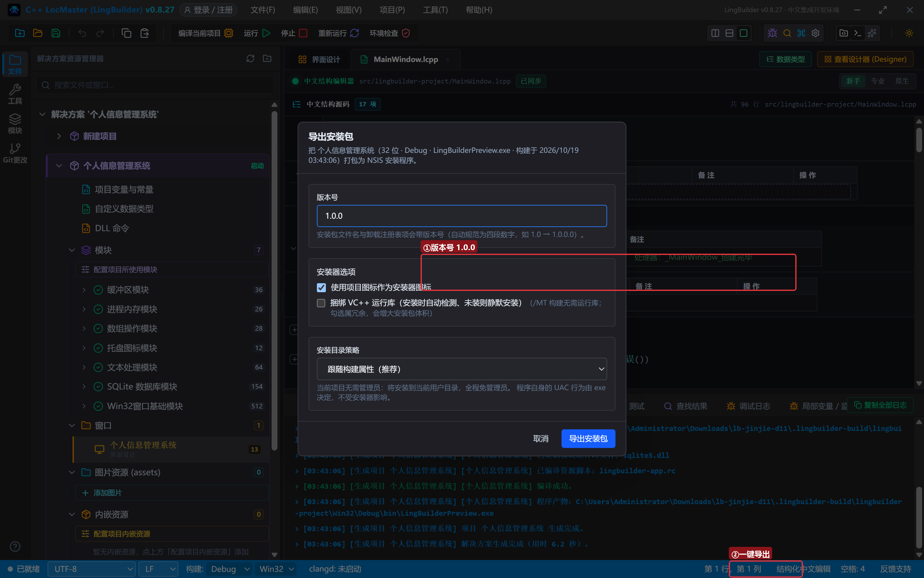The image size is (924, 578).
Task: Switch editor mode to 专业
Action: click(877, 81)
